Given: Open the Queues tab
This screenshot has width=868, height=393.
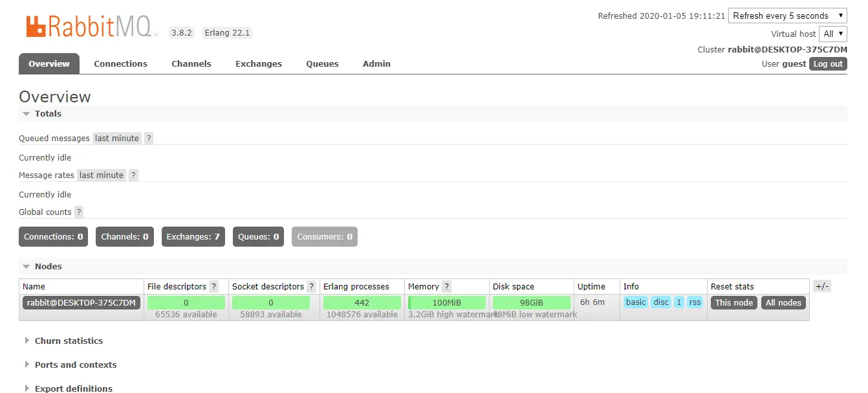Looking at the screenshot, I should 322,63.
